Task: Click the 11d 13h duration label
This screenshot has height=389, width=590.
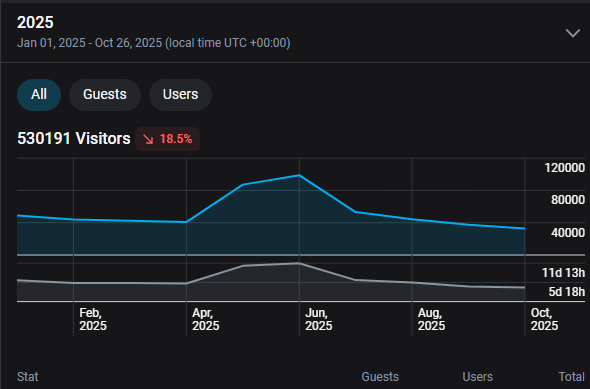Action: pyautogui.click(x=563, y=273)
